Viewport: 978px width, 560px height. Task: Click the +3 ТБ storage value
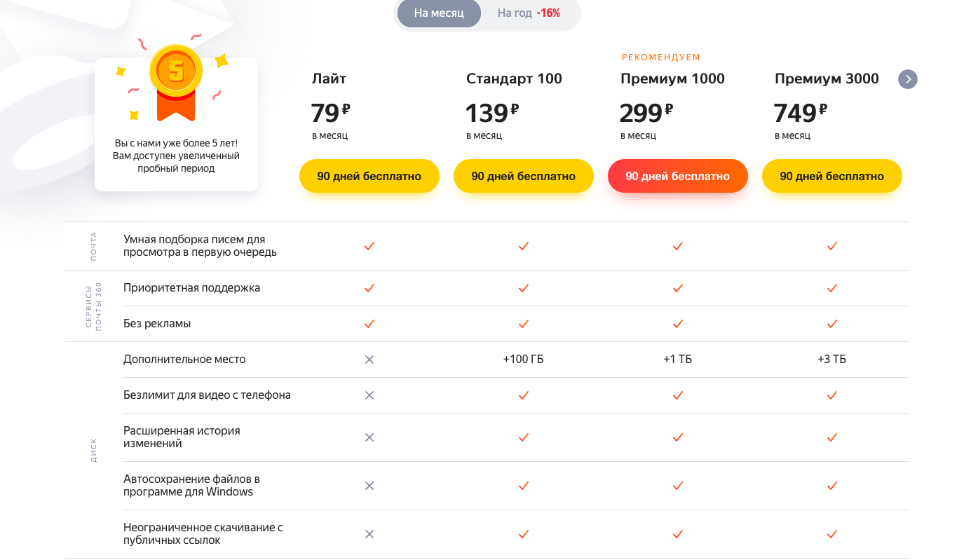(x=831, y=360)
